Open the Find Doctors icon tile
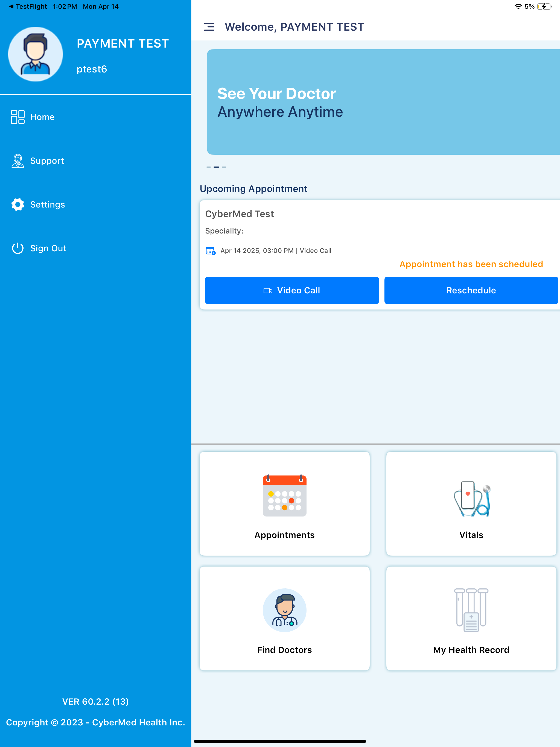The height and width of the screenshot is (747, 560). (284, 610)
